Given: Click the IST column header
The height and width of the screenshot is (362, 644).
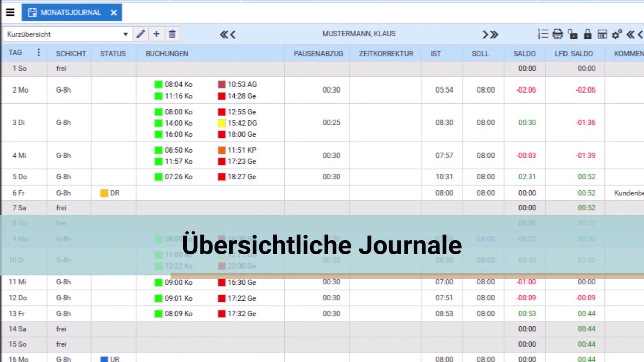Looking at the screenshot, I should pos(436,53).
